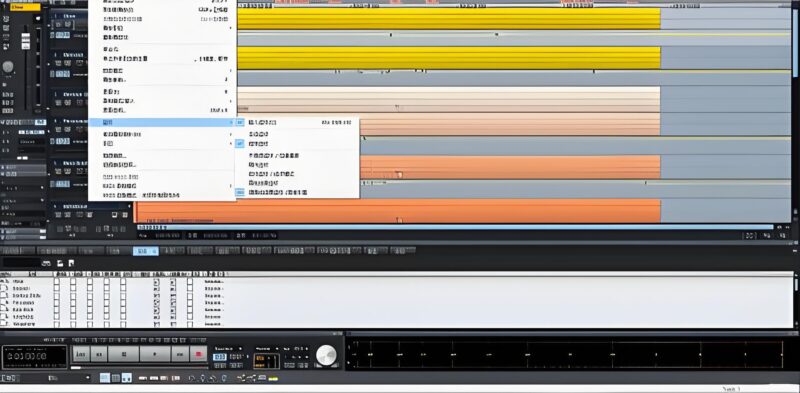Click the yellow icon in the bottom toolbar
Viewport: 800px width, 393px height.
click(273, 379)
